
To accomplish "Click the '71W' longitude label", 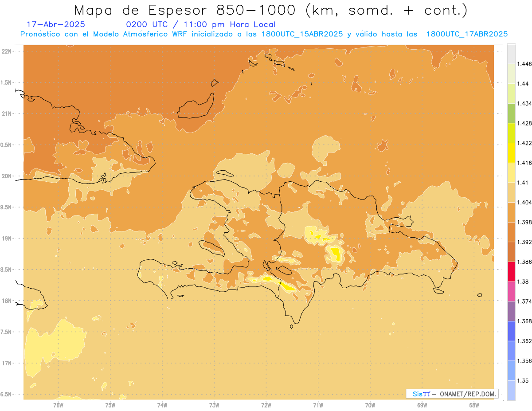I will click(318, 405).
